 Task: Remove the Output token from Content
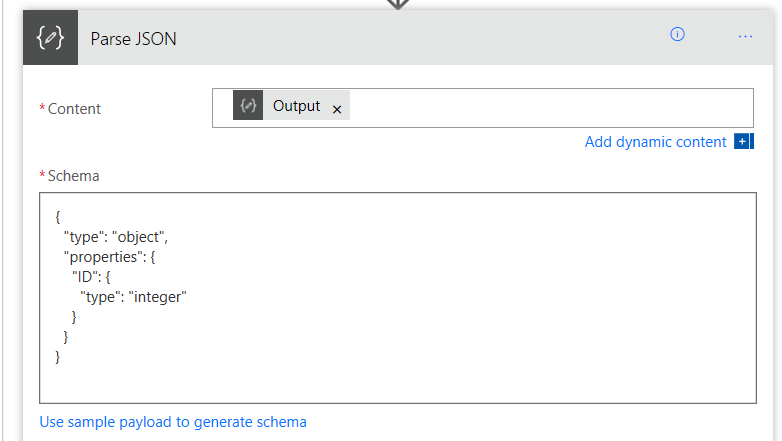coord(337,109)
